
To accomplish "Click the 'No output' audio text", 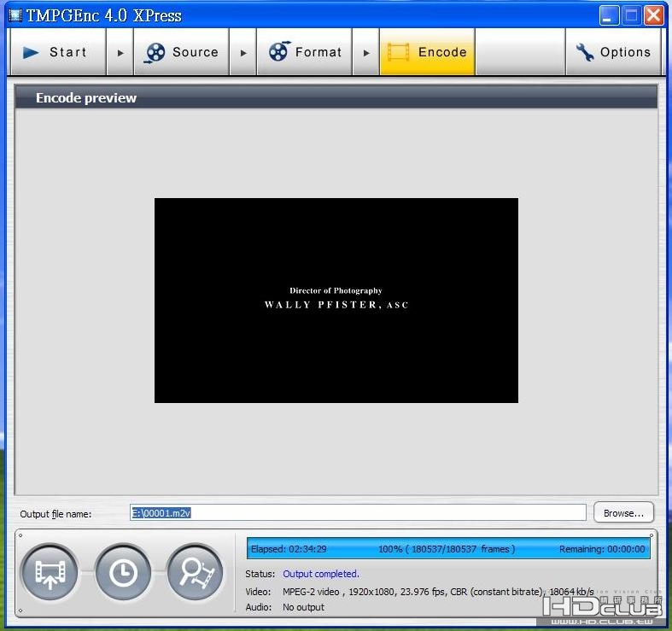I will click(x=303, y=607).
